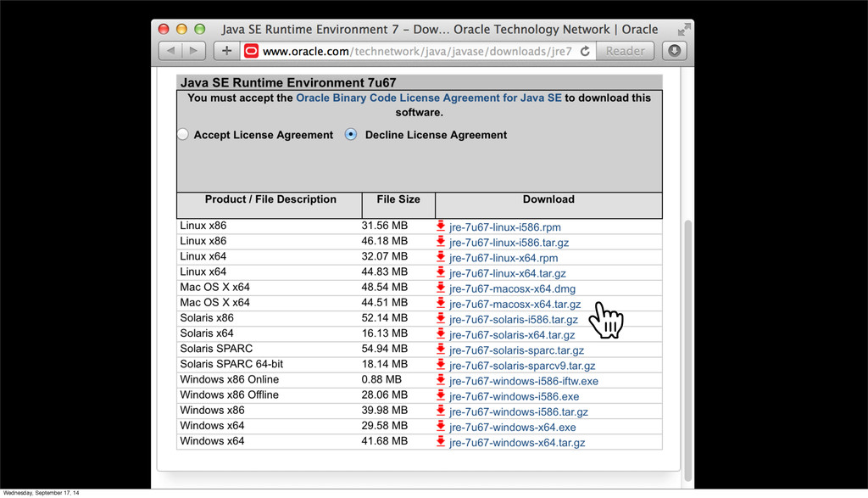Click the red download arrow for jre-7u67-macosx-x64.dmg
Screen dimensions: 868x498
tap(441, 288)
